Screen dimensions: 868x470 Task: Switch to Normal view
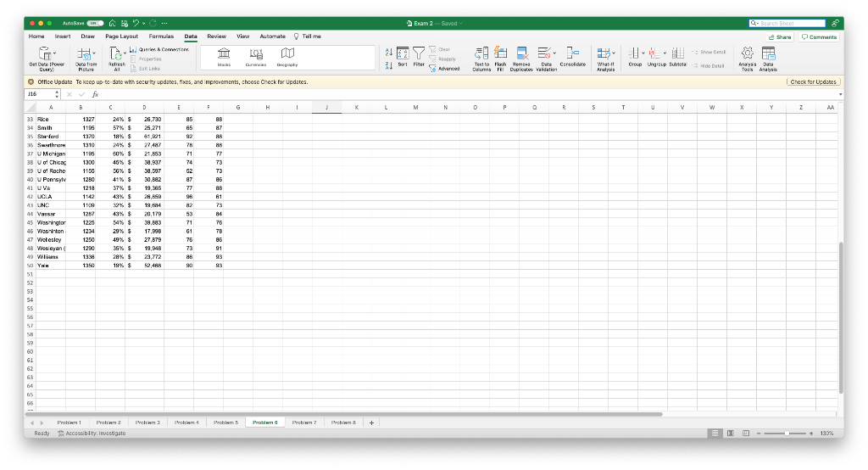point(715,434)
